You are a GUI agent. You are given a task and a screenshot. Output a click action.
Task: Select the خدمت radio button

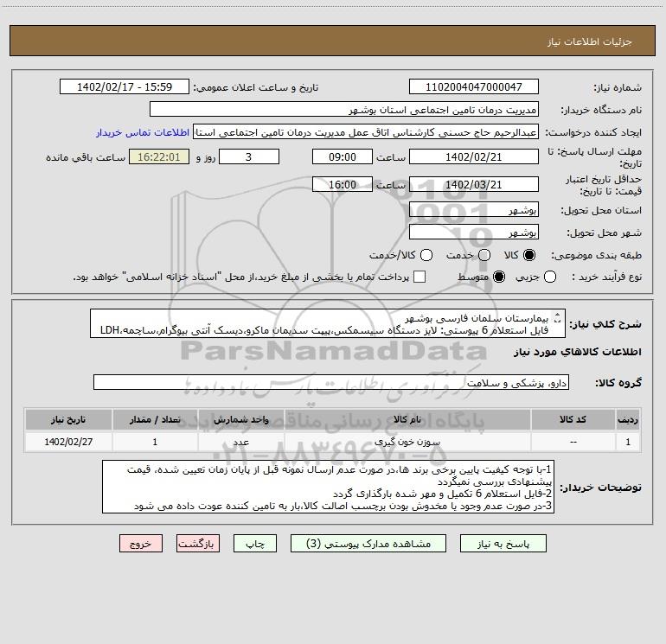tap(484, 255)
